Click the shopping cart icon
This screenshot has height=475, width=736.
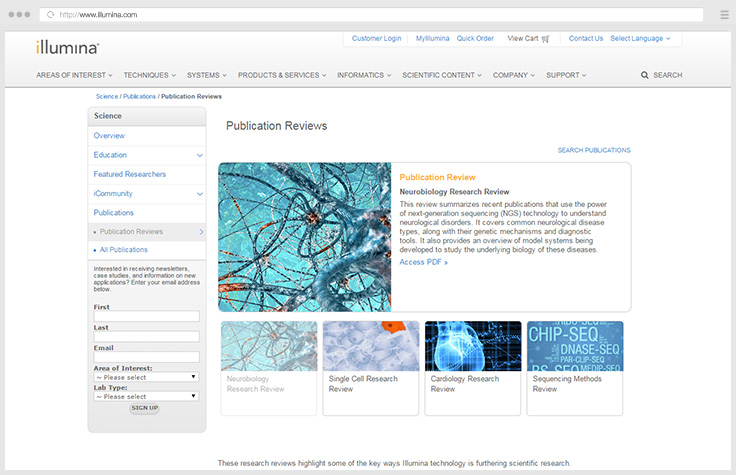(545, 39)
